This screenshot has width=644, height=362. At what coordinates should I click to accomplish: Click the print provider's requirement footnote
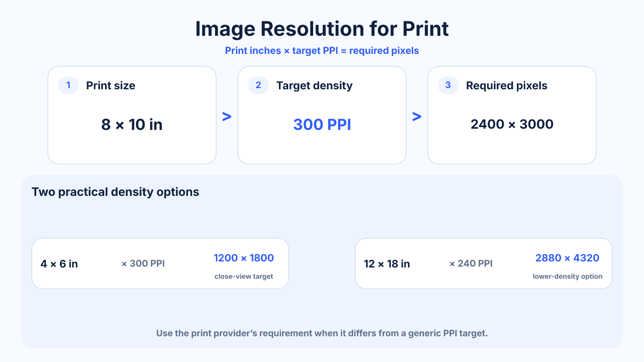(x=322, y=333)
